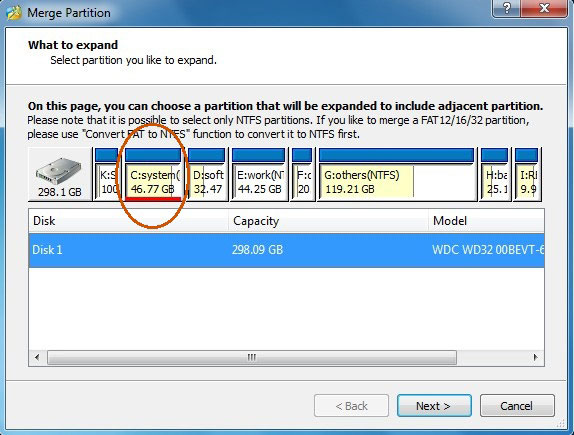Click the left scroll arrow

pyautogui.click(x=37, y=357)
